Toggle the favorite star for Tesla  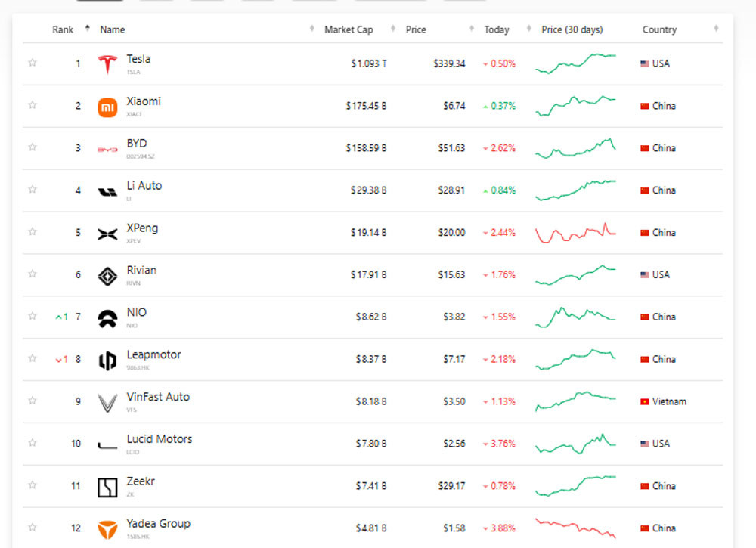pos(33,63)
